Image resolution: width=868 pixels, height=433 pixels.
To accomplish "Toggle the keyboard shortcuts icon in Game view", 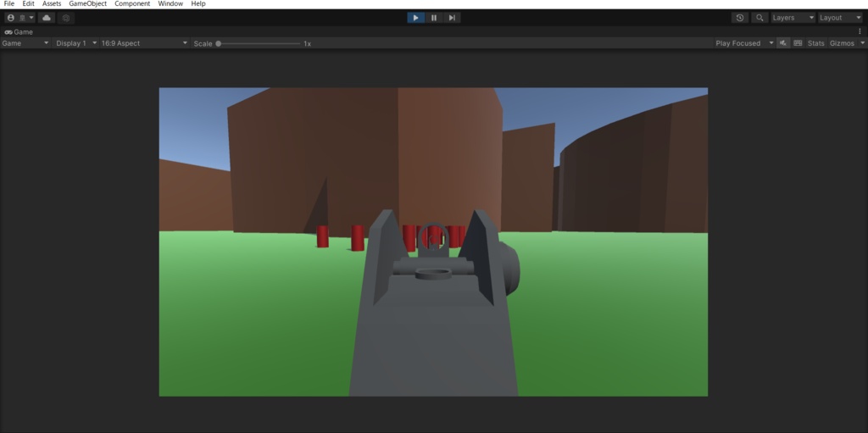I will click(798, 43).
